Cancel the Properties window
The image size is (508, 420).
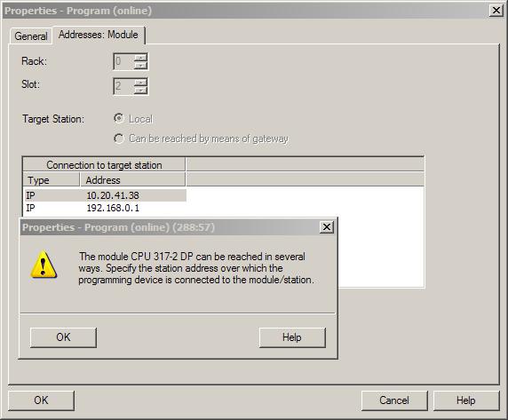pyautogui.click(x=394, y=400)
